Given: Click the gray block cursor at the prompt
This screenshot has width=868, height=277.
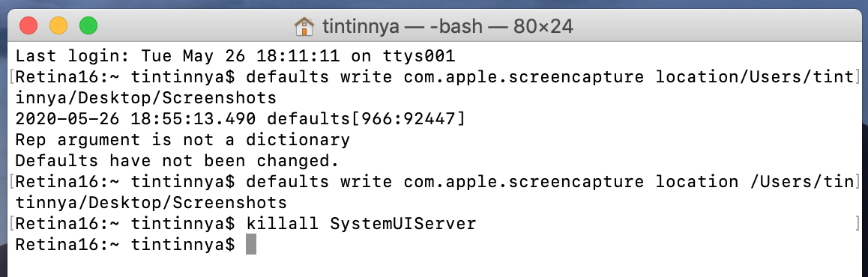Looking at the screenshot, I should click(x=251, y=244).
